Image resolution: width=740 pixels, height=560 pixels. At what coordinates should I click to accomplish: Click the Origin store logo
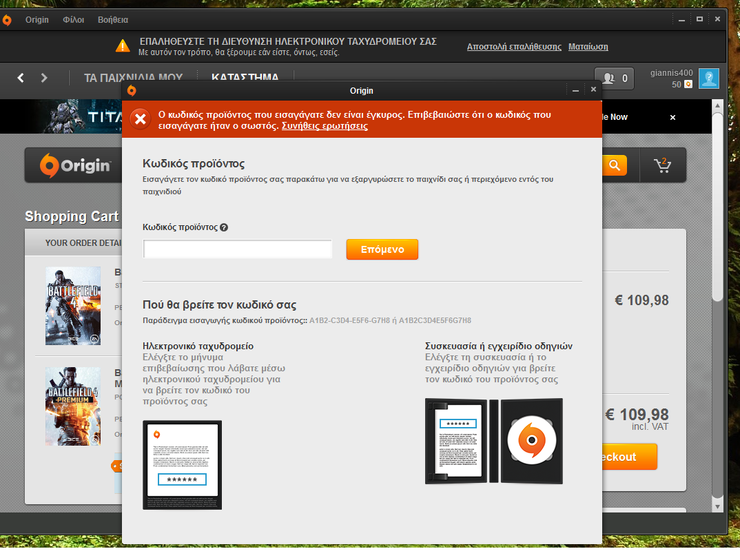point(76,165)
